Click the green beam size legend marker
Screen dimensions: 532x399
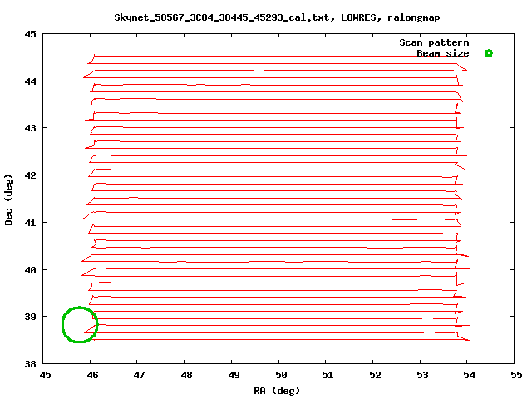[489, 53]
